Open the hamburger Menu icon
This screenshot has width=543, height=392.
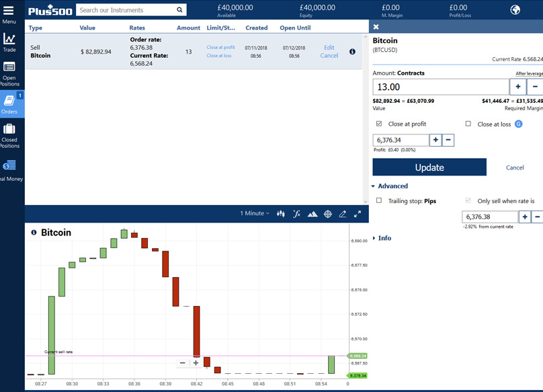pos(8,11)
